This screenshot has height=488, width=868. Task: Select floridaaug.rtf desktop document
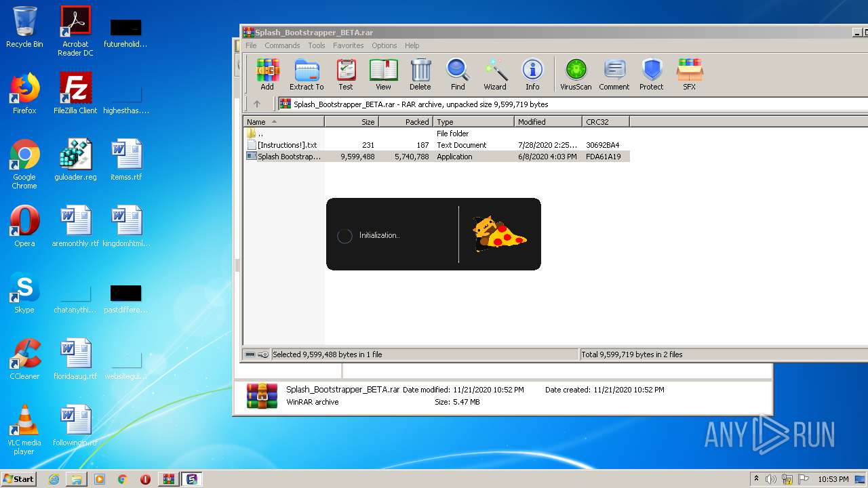tap(75, 359)
